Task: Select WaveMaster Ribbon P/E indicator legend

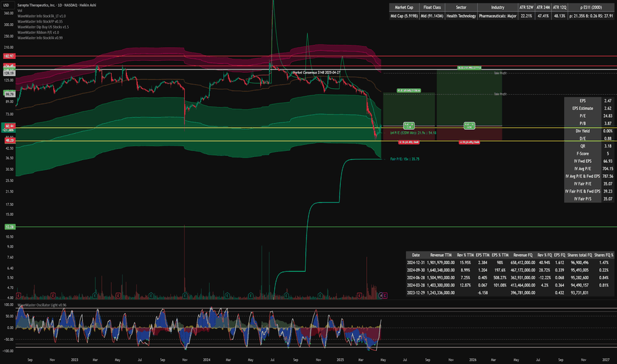Action: 38,32
